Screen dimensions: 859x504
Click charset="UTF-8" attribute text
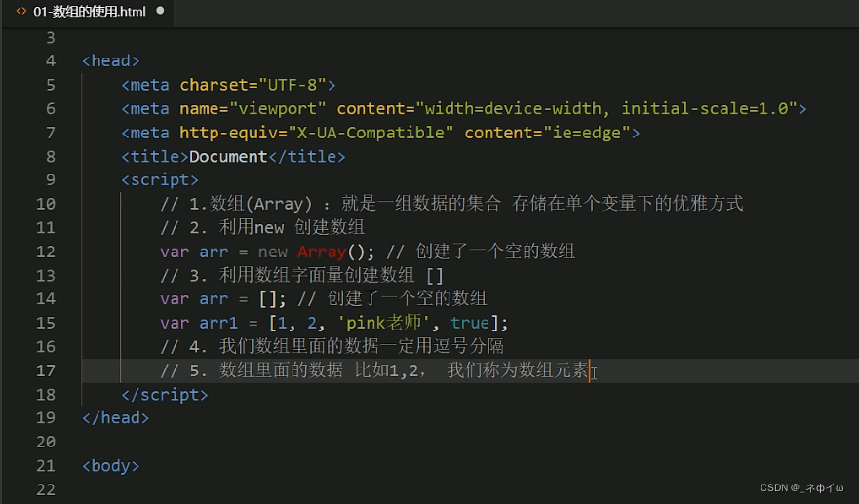point(254,85)
